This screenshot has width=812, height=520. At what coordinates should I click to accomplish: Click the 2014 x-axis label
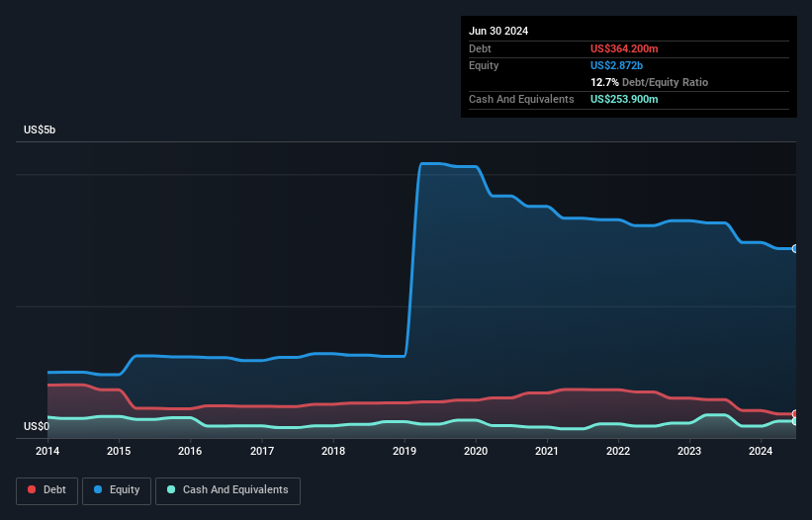(x=47, y=451)
